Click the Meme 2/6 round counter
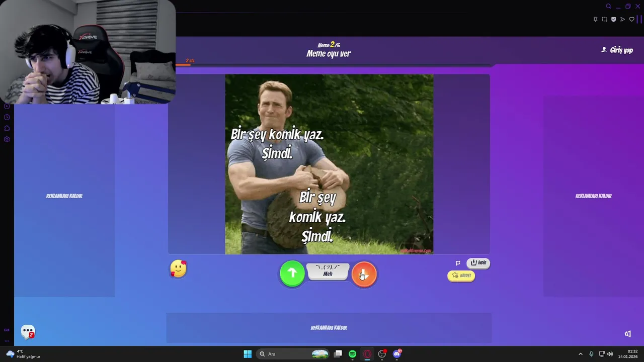The image size is (644, 362). pos(329,45)
